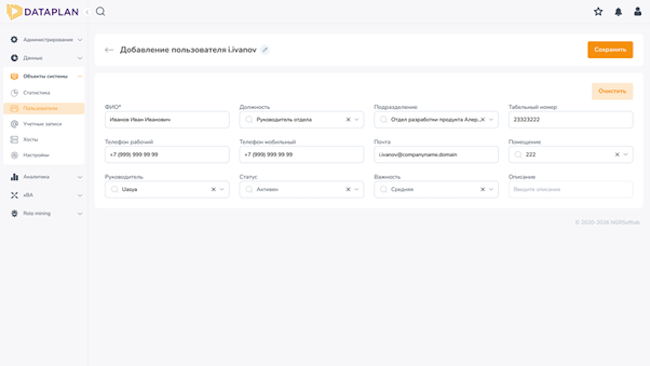The height and width of the screenshot is (366, 650).
Task: Open the Важность dropdown arrow
Action: pyautogui.click(x=491, y=189)
